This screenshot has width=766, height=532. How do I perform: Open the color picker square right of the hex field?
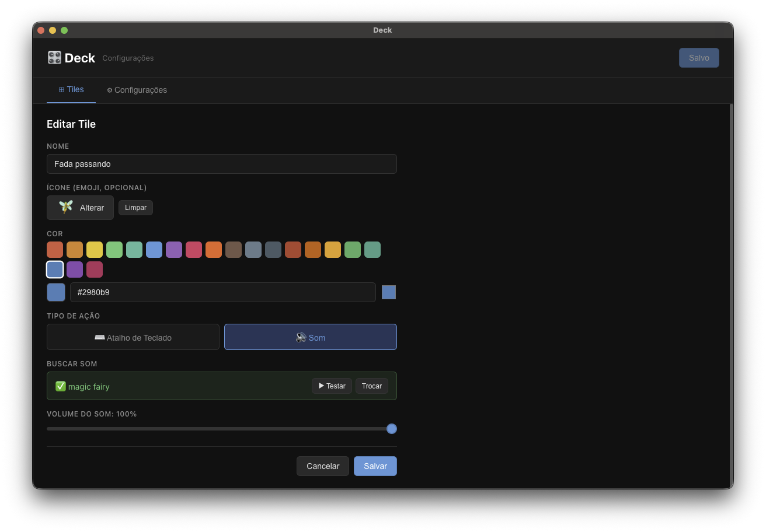[x=389, y=292]
